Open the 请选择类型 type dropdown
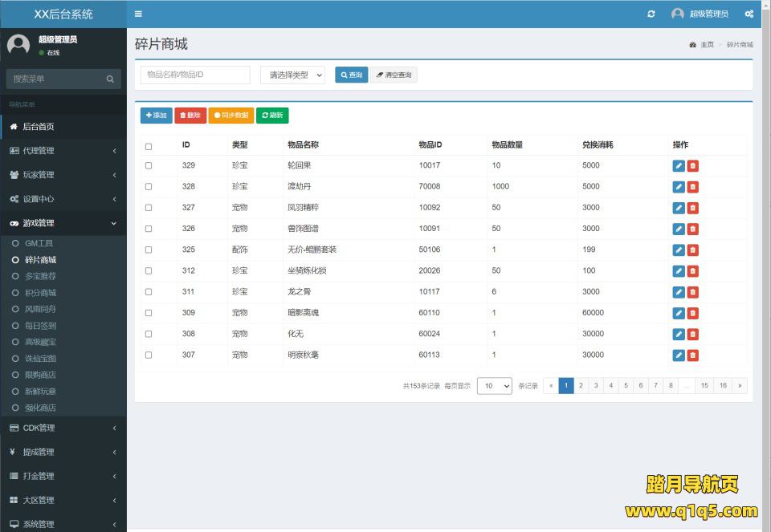 pos(292,75)
